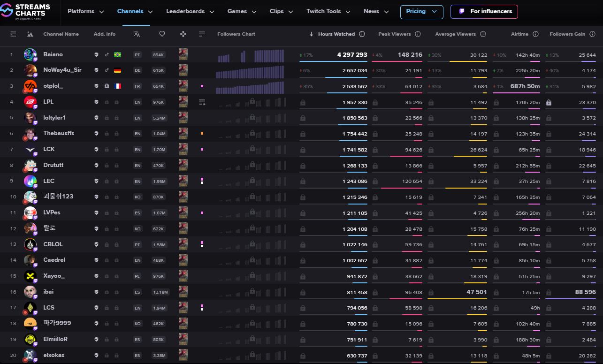This screenshot has width=603, height=364.
Task: Click the France flag in otplol_ row
Action: (x=117, y=86)
